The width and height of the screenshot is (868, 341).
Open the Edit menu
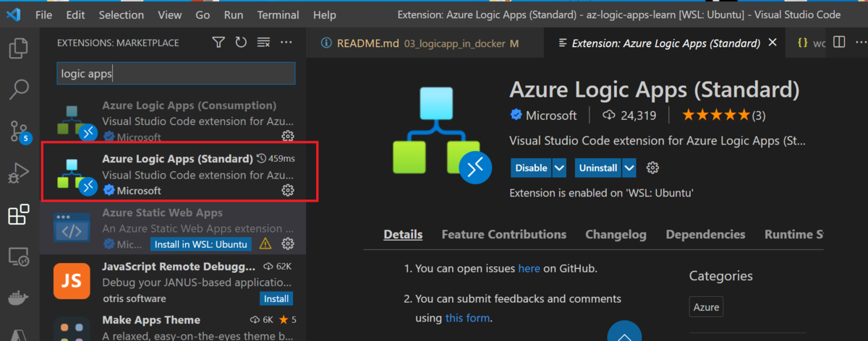tap(75, 14)
